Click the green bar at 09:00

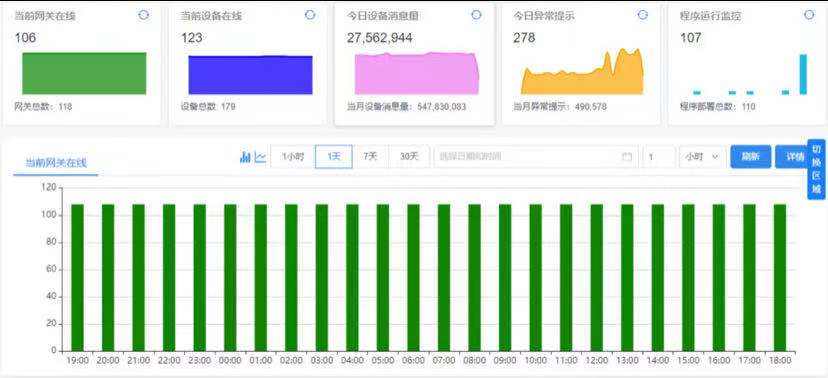click(505, 278)
